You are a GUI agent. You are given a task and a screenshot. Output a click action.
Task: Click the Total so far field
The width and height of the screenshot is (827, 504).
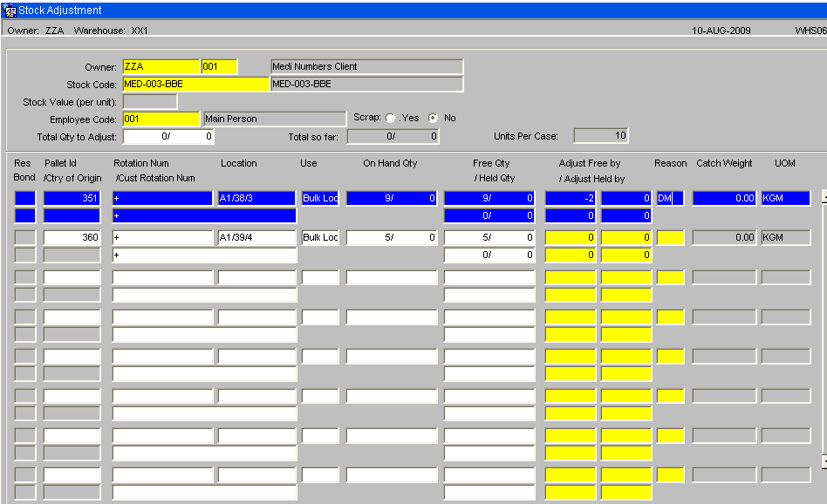(393, 137)
